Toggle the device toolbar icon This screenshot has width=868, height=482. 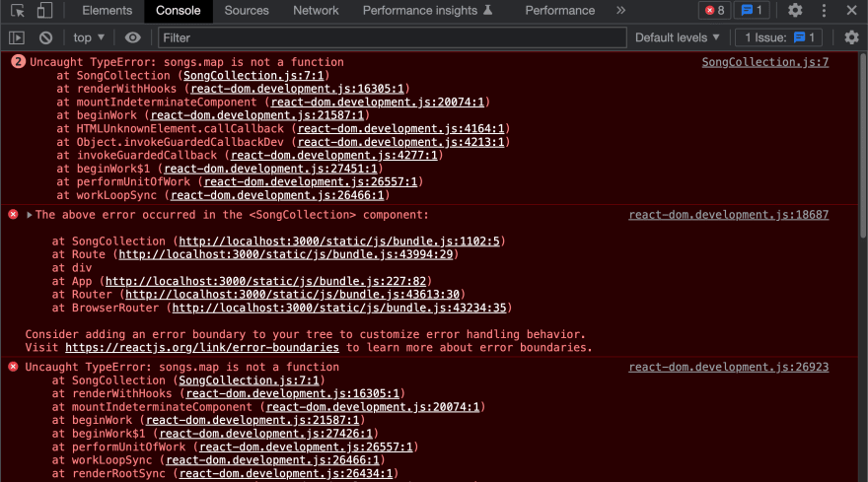coord(44,11)
